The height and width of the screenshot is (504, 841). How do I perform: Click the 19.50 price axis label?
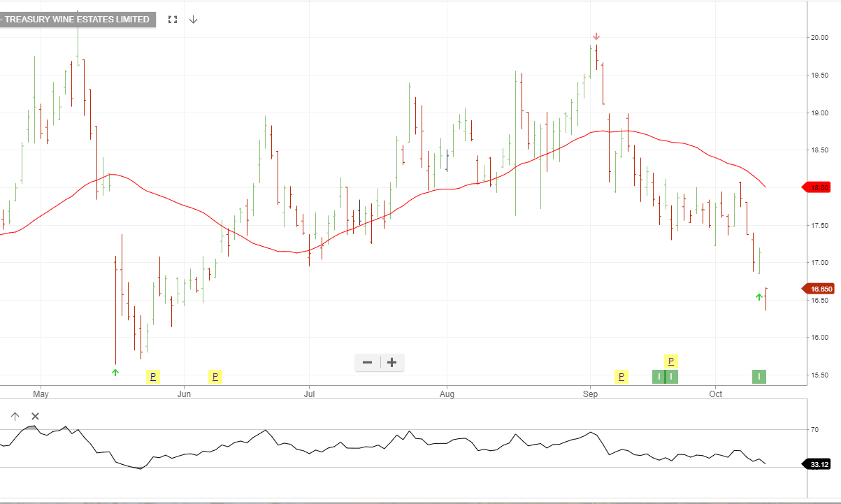[x=819, y=75]
